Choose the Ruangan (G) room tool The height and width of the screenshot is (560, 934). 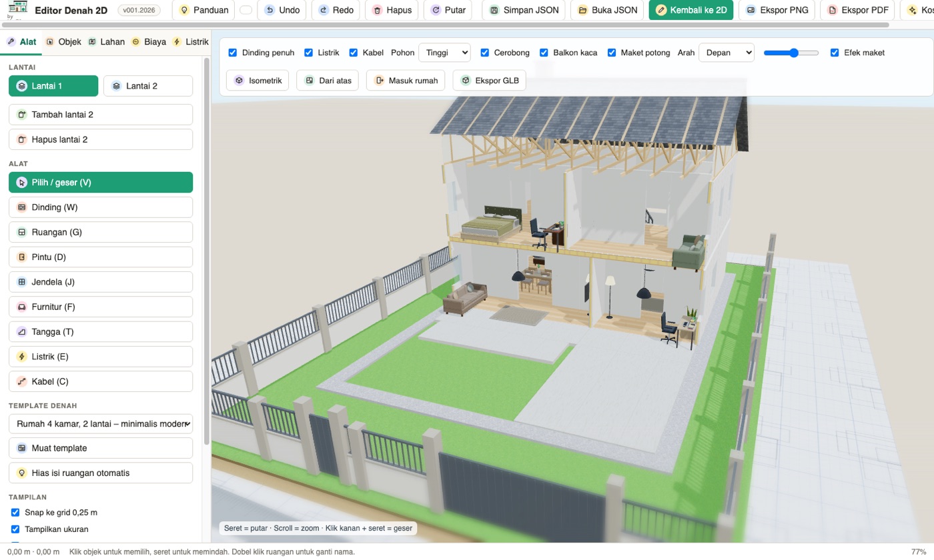tap(101, 232)
